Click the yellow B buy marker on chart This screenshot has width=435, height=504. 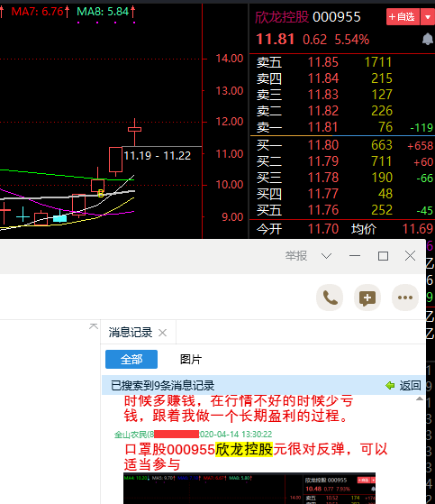pyautogui.click(x=101, y=193)
